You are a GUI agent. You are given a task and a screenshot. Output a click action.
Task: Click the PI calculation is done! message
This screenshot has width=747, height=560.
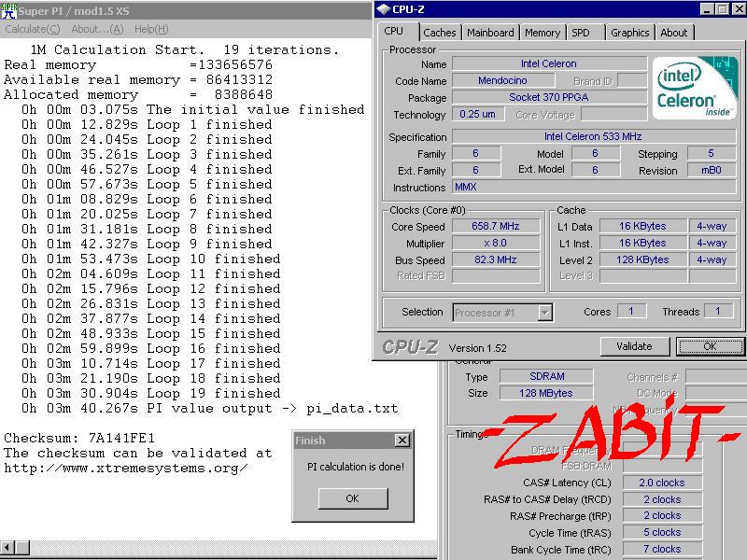(x=356, y=467)
